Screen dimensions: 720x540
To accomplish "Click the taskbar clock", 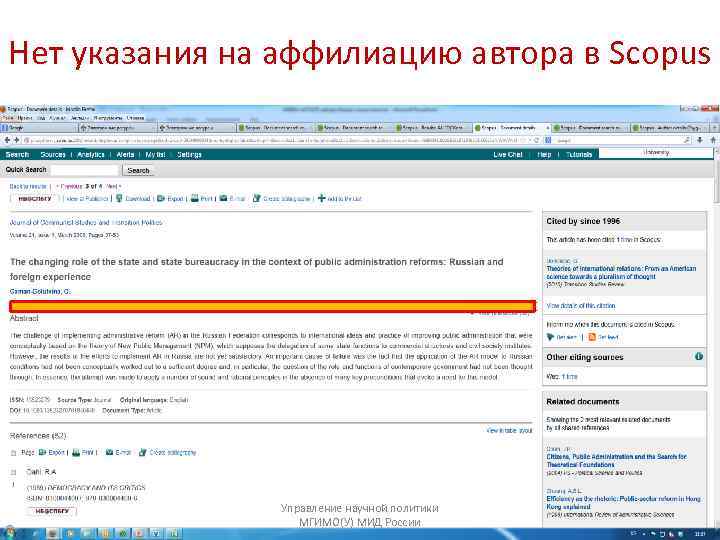I will (700, 534).
